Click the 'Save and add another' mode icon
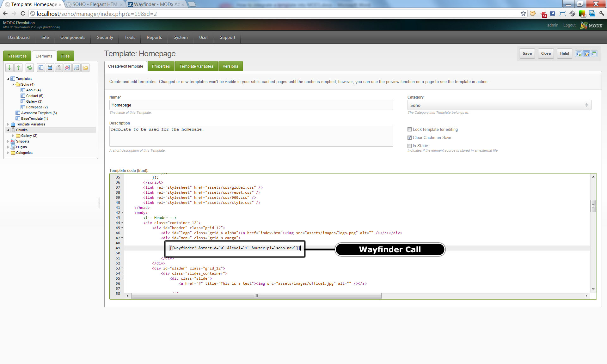Image resolution: width=607 pixels, height=364 pixels. [x=579, y=54]
